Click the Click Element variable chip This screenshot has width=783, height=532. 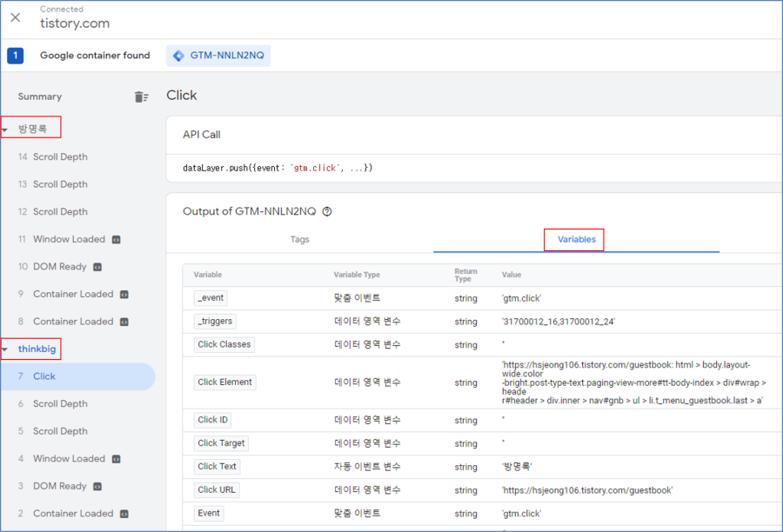coord(225,382)
